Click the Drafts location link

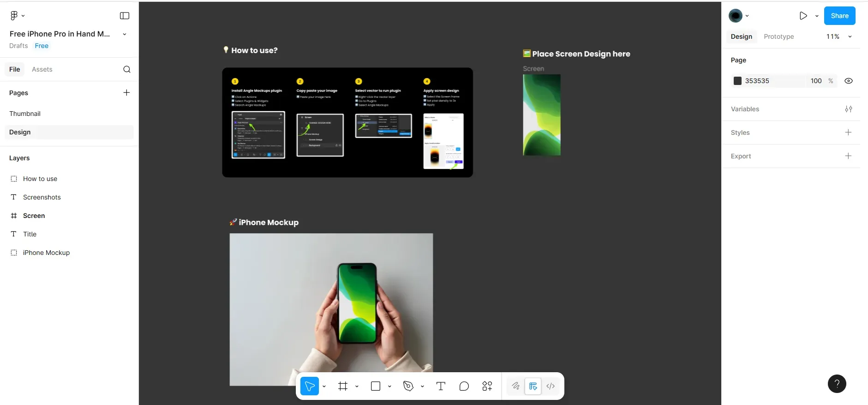tap(18, 46)
